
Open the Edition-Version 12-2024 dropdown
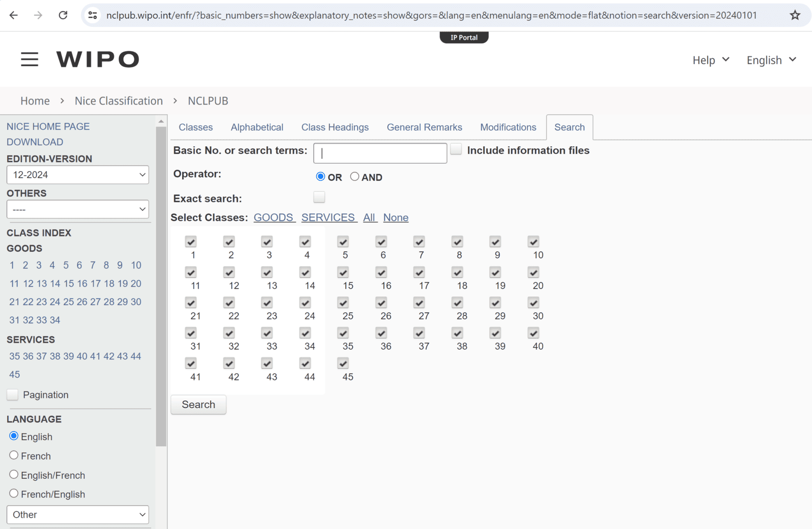point(78,175)
